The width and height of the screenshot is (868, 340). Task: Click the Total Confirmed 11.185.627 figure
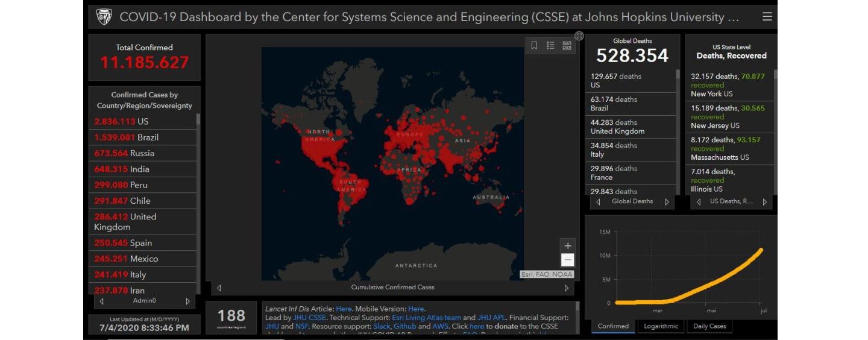point(144,62)
